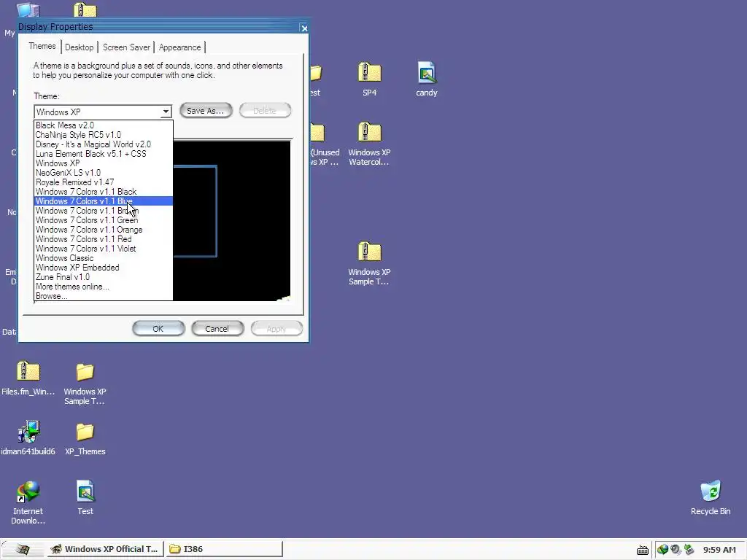Select the XP_Themes folder icon

click(x=85, y=432)
